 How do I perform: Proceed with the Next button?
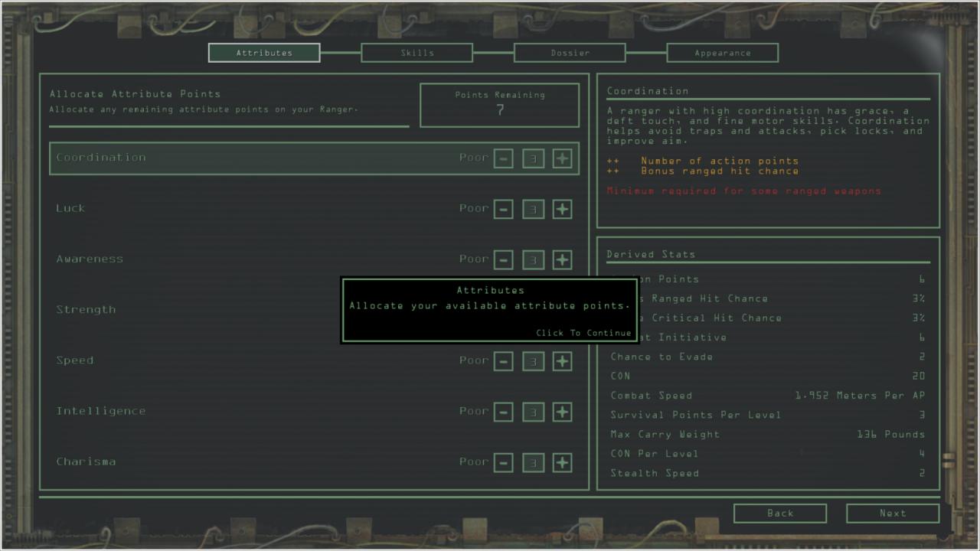(x=893, y=514)
